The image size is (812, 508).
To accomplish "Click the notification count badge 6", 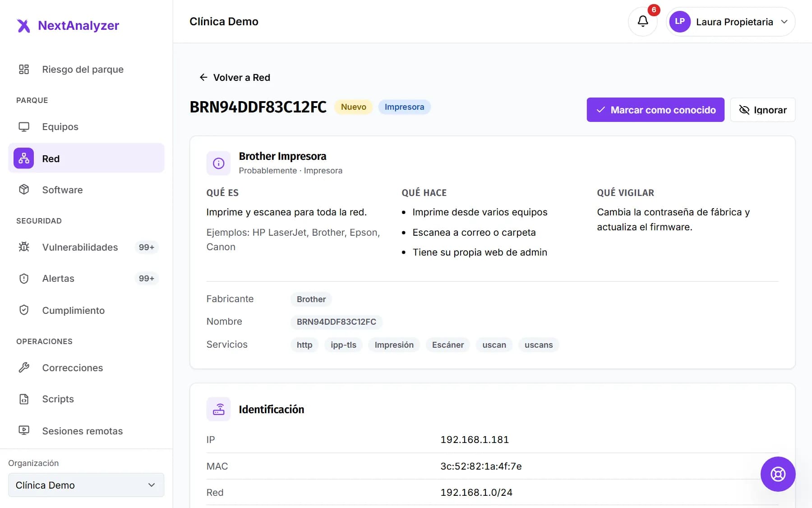I will point(654,10).
